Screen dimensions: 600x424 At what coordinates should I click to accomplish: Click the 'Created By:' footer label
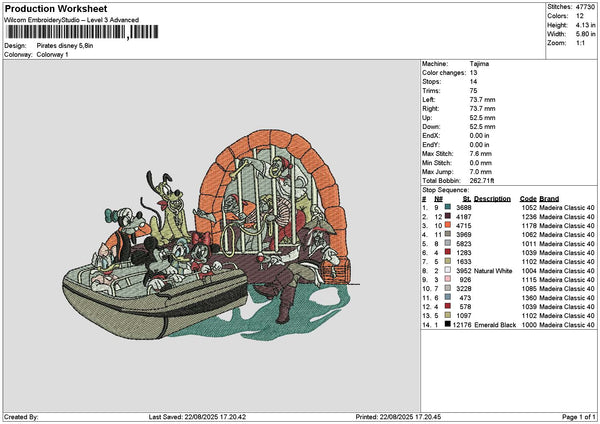21,417
